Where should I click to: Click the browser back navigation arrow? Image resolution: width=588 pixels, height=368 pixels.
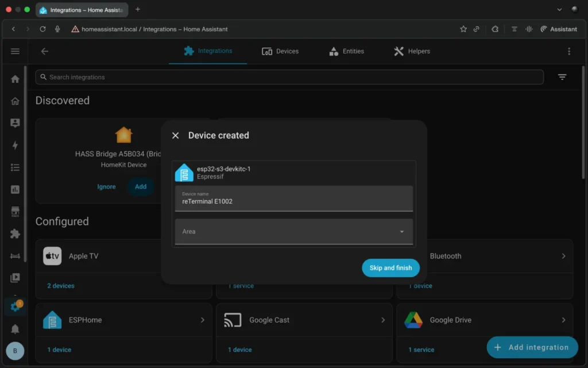[x=14, y=29]
